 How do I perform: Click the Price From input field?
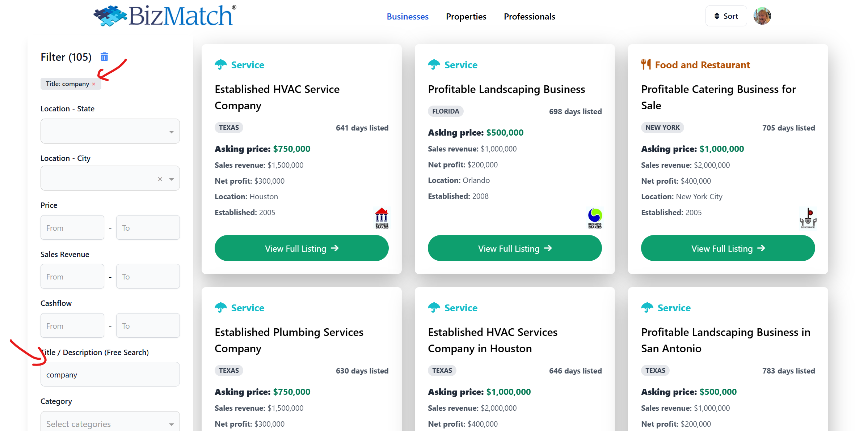click(x=72, y=228)
